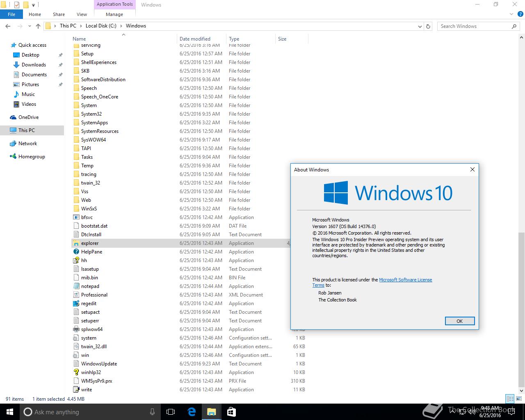
Task: Select Desktop in Quick access
Action: coord(30,55)
